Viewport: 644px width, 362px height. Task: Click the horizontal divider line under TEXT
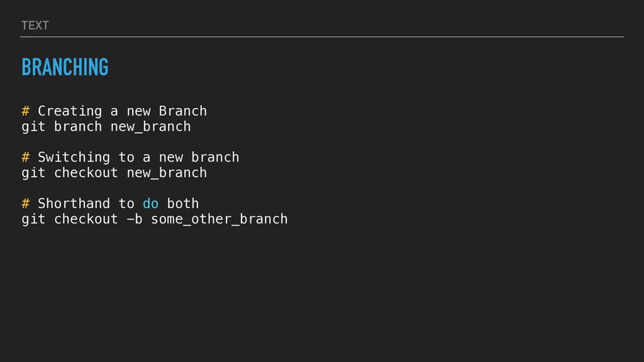[x=322, y=37]
